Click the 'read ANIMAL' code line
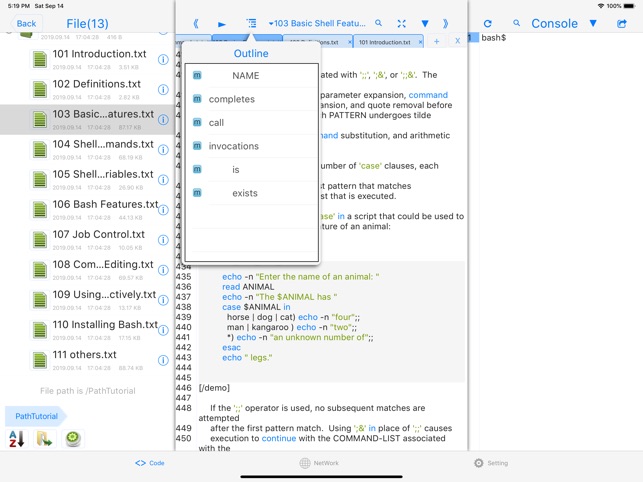Image resolution: width=643 pixels, height=482 pixels. pyautogui.click(x=248, y=287)
